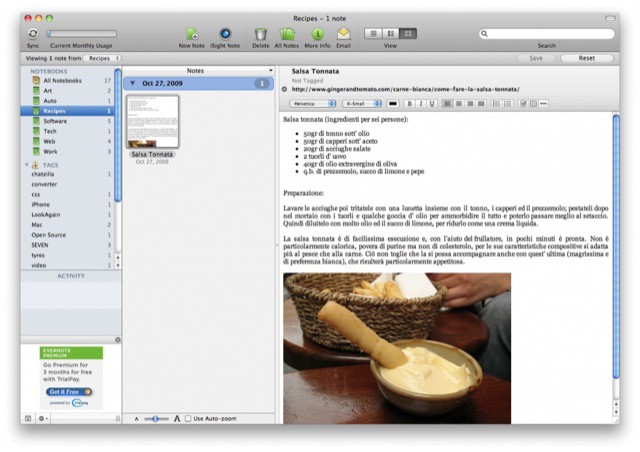Create a note with the New Note icon
Viewport: 640px width, 452px height.
point(192,34)
